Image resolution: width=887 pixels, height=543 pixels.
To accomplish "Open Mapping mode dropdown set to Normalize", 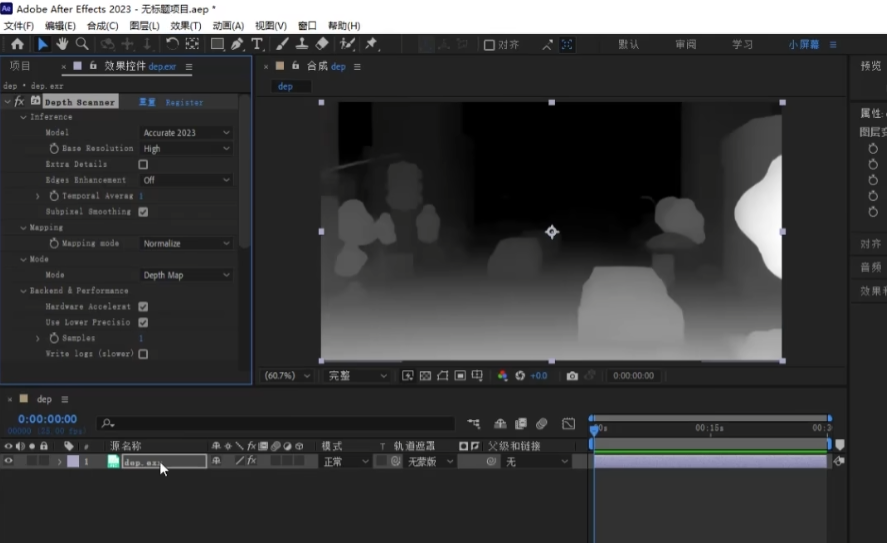I will point(186,243).
